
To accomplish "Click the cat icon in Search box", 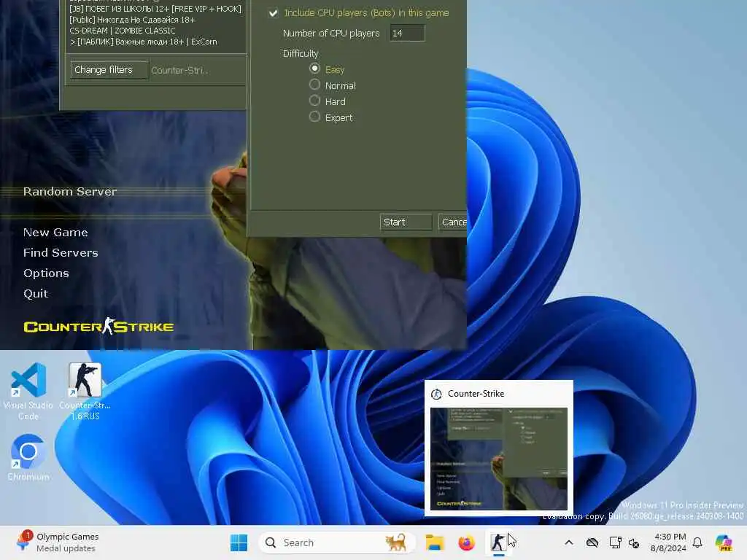I will (395, 542).
